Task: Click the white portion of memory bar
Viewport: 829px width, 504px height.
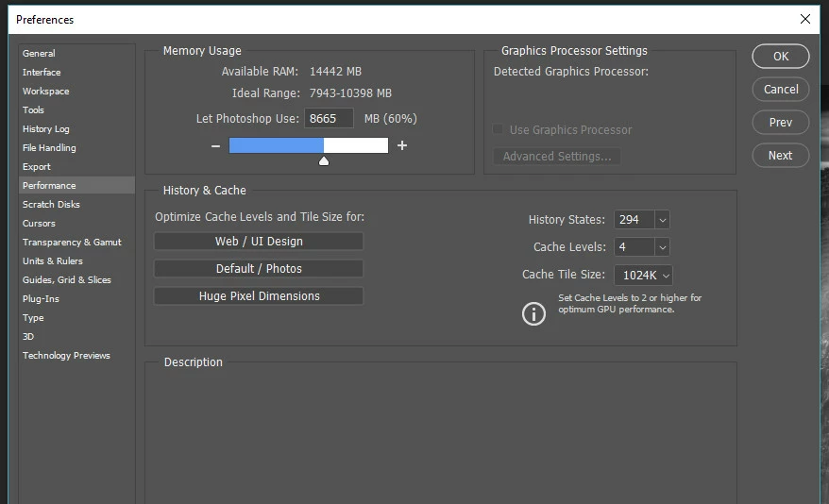Action: tap(356, 145)
